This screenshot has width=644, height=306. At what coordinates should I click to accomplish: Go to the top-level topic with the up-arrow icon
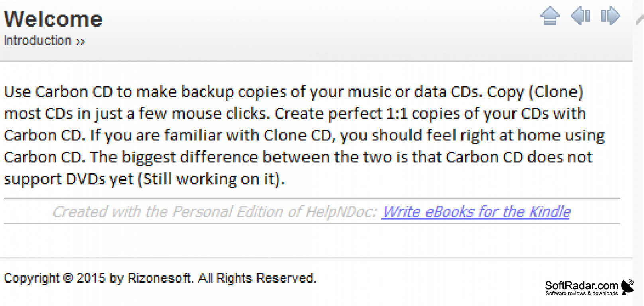[x=550, y=16]
